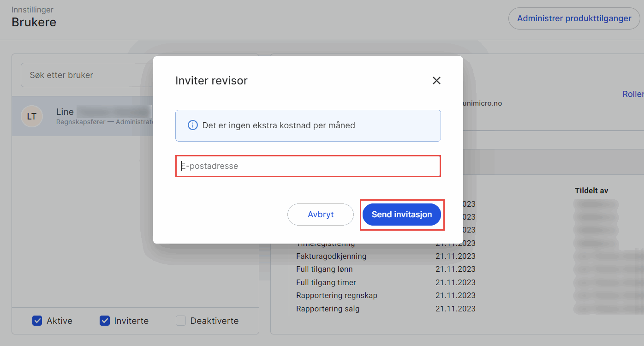Uncheck the Aktive checkbox
Viewport: 644px width, 346px height.
click(x=37, y=321)
